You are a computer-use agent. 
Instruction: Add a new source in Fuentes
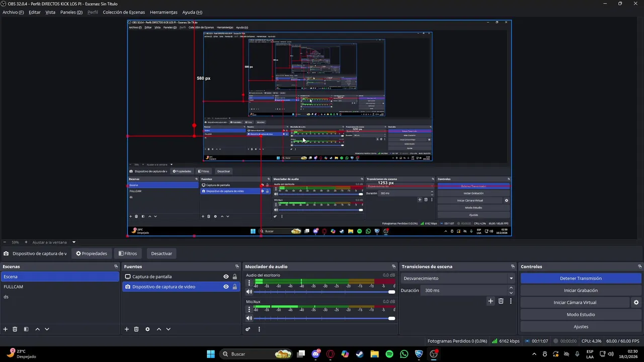(127, 329)
